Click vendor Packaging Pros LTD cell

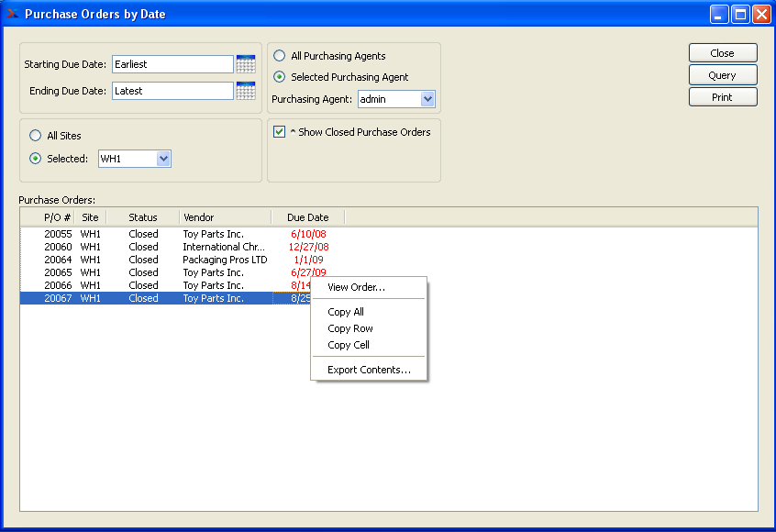[225, 260]
